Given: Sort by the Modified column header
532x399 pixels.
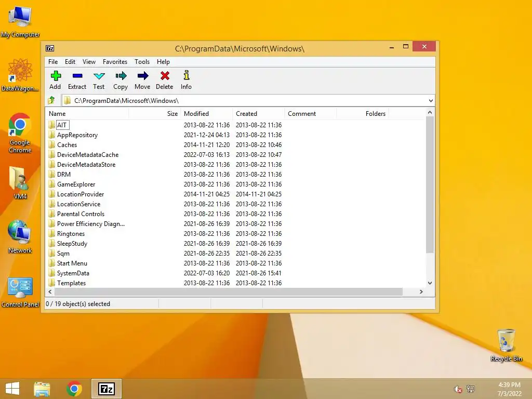Looking at the screenshot, I should pyautogui.click(x=207, y=114).
